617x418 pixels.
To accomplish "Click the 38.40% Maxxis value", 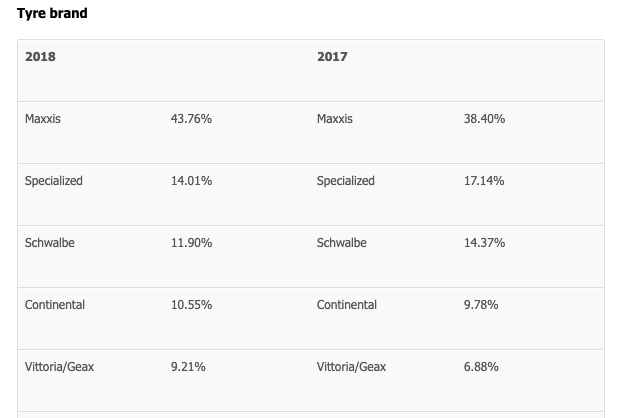I will (x=484, y=119).
